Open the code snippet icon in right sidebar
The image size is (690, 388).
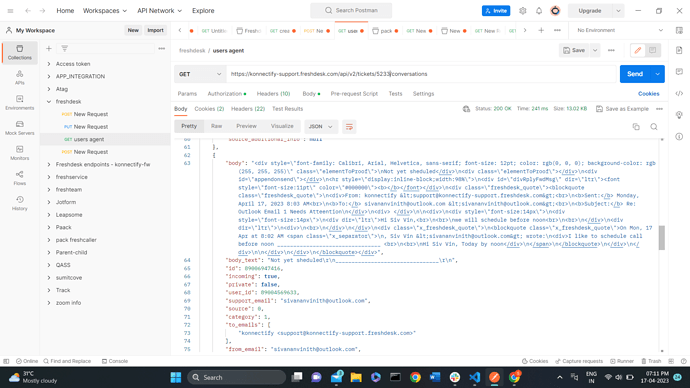click(679, 93)
